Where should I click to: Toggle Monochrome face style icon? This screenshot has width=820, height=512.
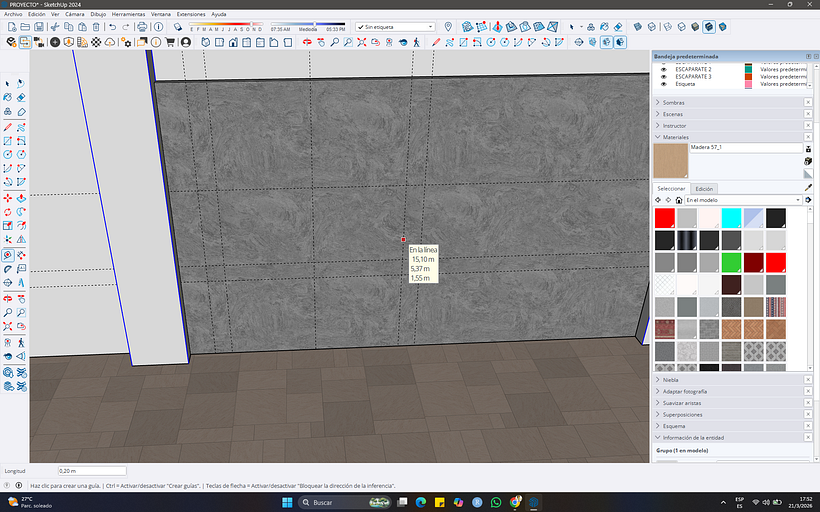coord(722,27)
